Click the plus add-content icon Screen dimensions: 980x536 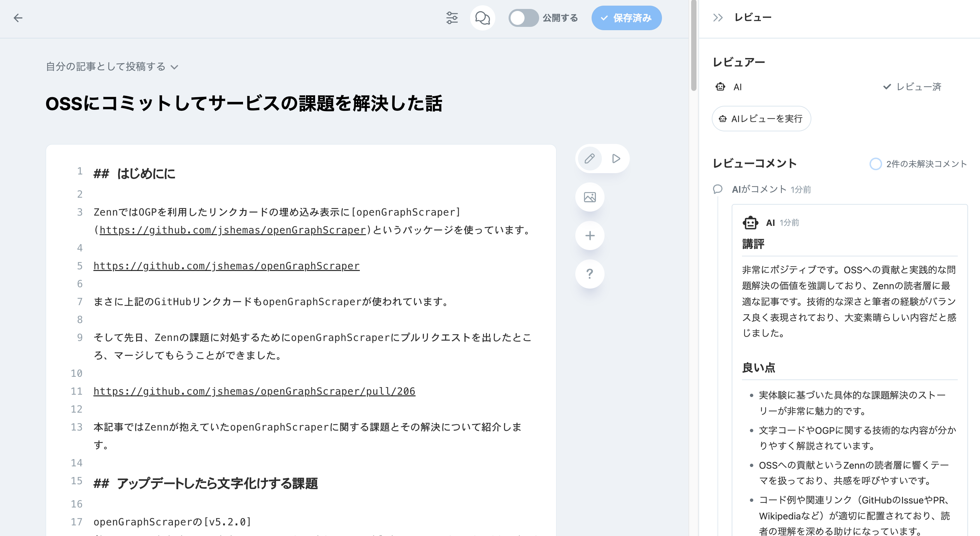point(590,236)
